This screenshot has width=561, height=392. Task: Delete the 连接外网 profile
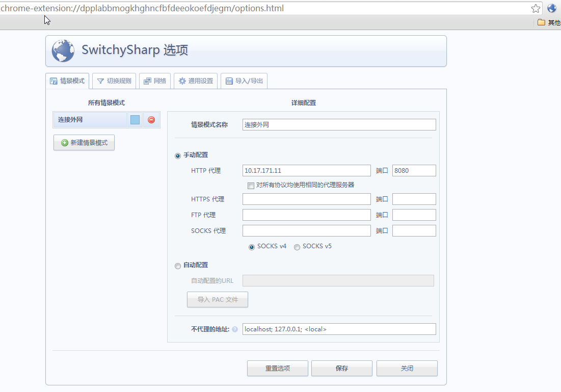tap(151, 120)
